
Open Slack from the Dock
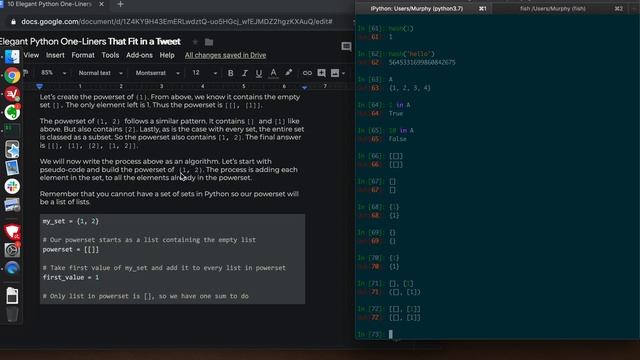(x=12, y=187)
